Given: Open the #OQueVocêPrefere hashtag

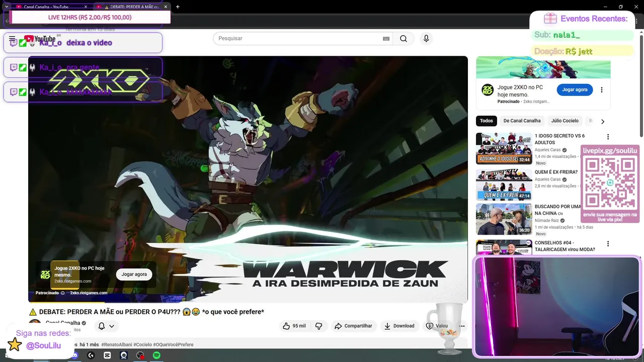Looking at the screenshot, I should pyautogui.click(x=174, y=345).
